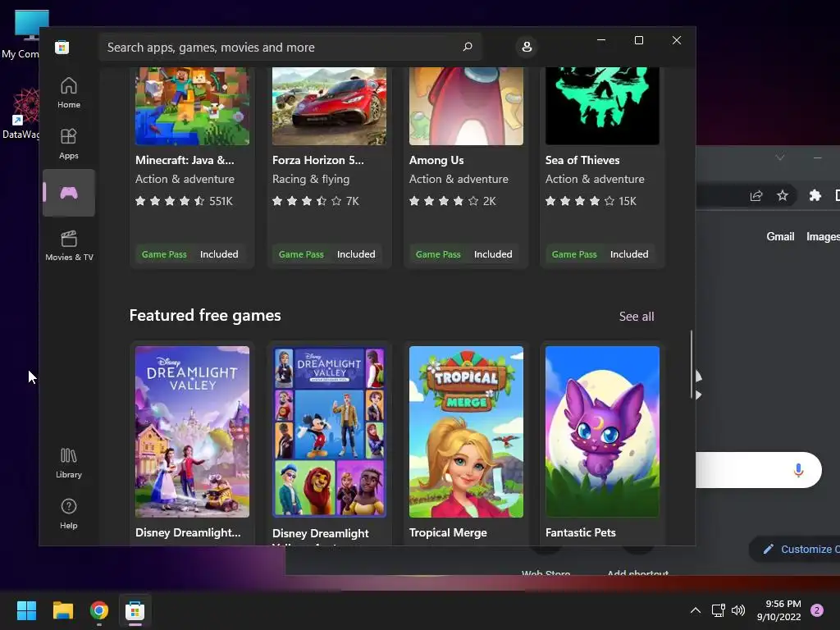
Task: Click the Forza Horizon 5... title
Action: tap(317, 160)
